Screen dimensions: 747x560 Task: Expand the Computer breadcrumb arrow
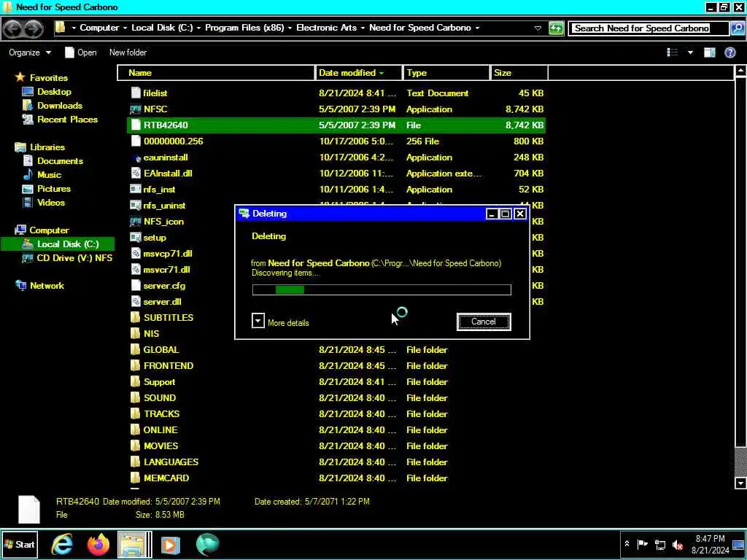[125, 28]
